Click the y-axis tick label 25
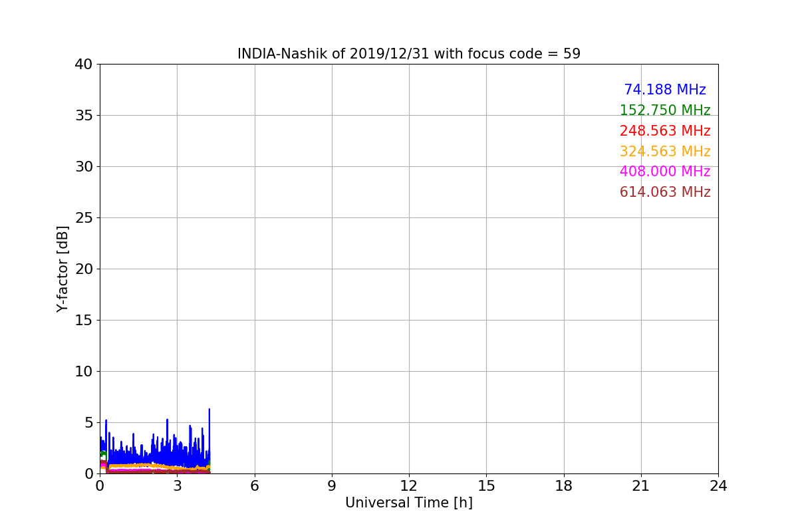Image resolution: width=798 pixels, height=532 pixels. click(84, 218)
